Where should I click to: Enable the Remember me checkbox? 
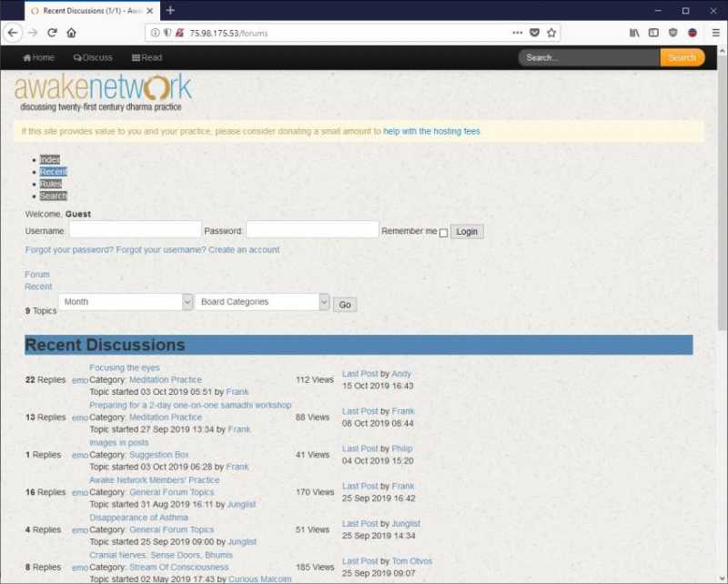pyautogui.click(x=443, y=233)
